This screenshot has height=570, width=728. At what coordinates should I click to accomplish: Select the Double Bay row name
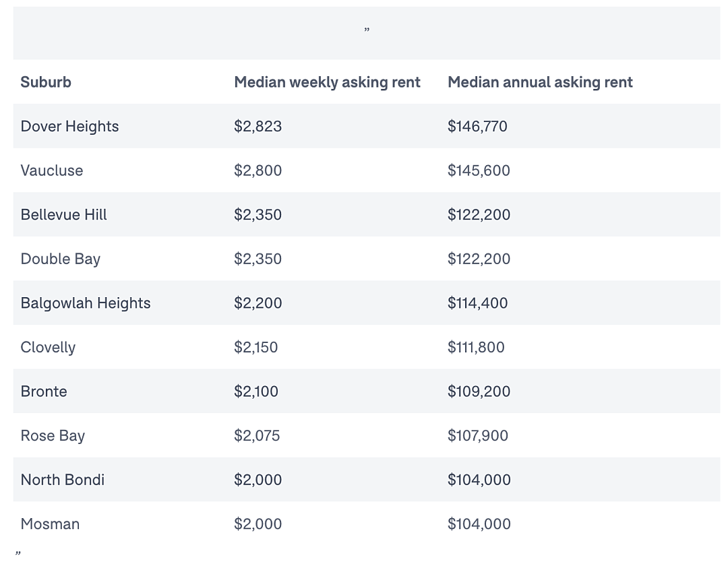click(x=61, y=259)
